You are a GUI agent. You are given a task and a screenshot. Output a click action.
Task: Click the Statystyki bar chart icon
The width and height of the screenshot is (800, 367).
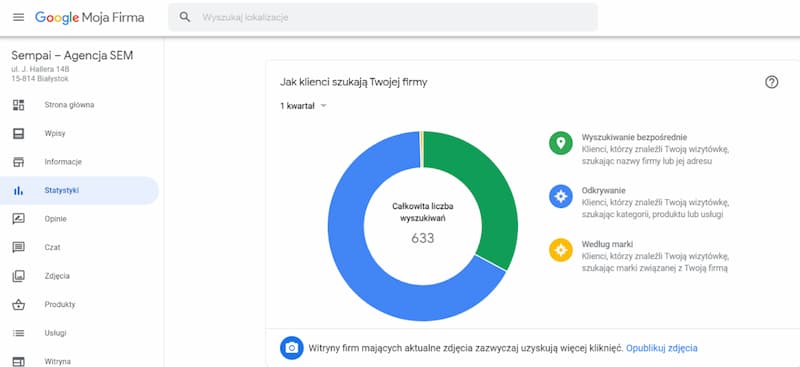coord(18,190)
